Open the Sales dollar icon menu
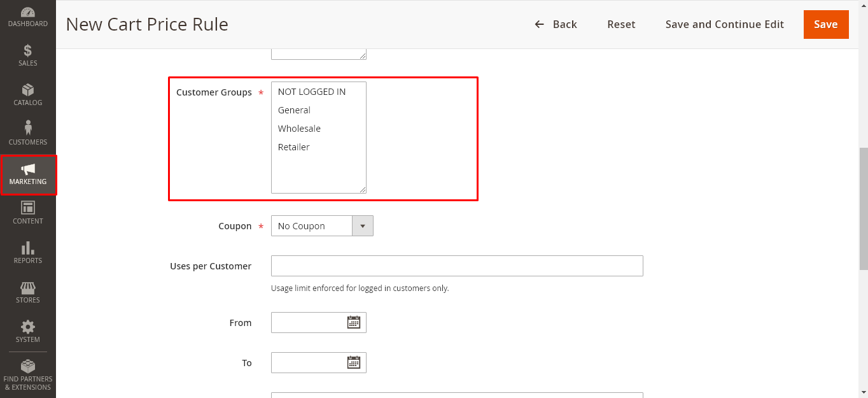Image resolution: width=868 pixels, height=398 pixels. click(28, 55)
